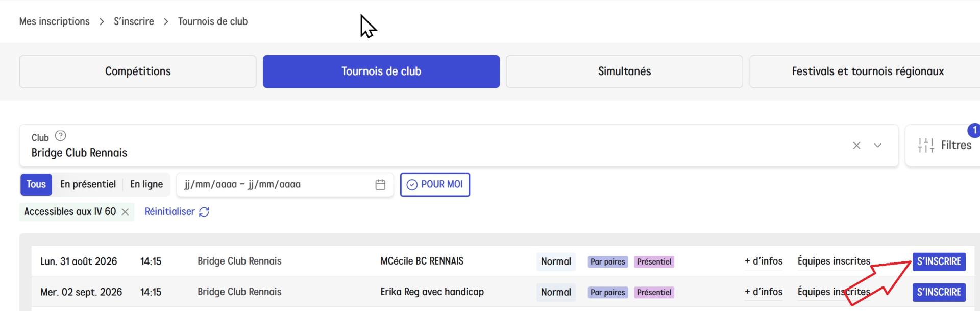This screenshot has width=980, height=311.
Task: Select the Tous filter option
Action: pyautogui.click(x=36, y=184)
